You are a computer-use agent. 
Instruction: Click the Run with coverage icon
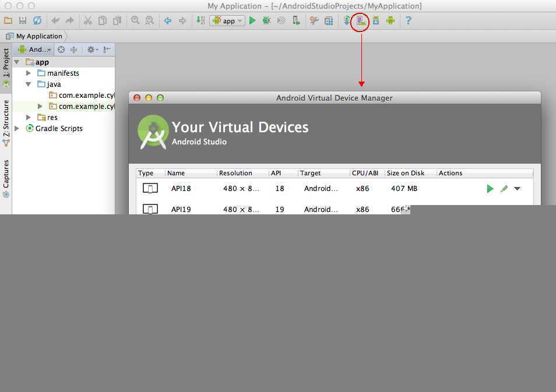[x=281, y=20]
